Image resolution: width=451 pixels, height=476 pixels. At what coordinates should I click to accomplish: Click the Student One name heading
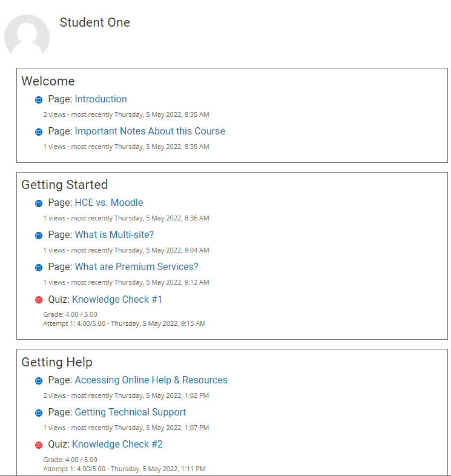pos(94,22)
